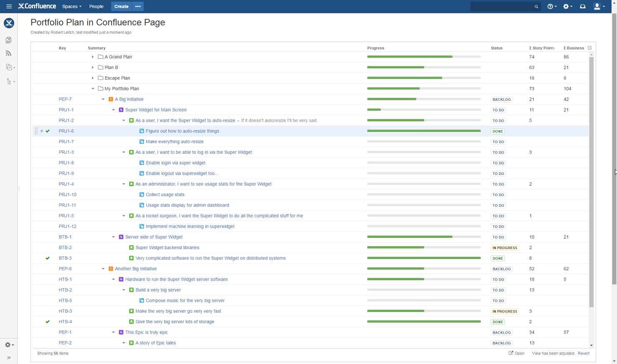This screenshot has height=364, width=617.
Task: Click the drag handle on the PRJ1-6 row
Action: (36, 131)
